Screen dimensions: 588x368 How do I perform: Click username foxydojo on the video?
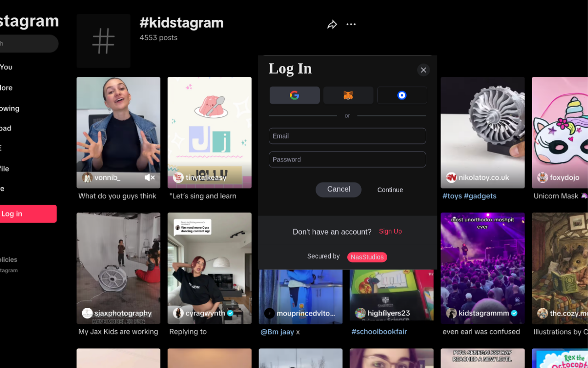pyautogui.click(x=565, y=178)
